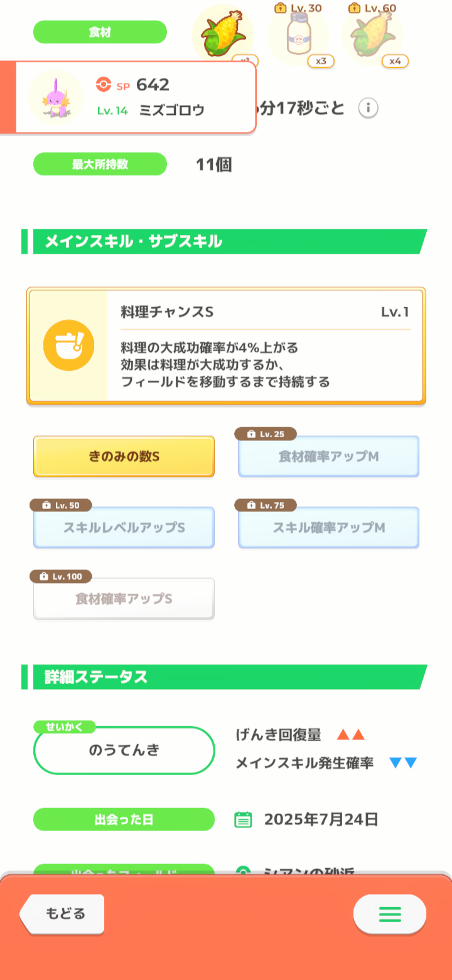Tap locked 食材確率アップS sub skill
The image size is (452, 980).
pyautogui.click(x=124, y=599)
